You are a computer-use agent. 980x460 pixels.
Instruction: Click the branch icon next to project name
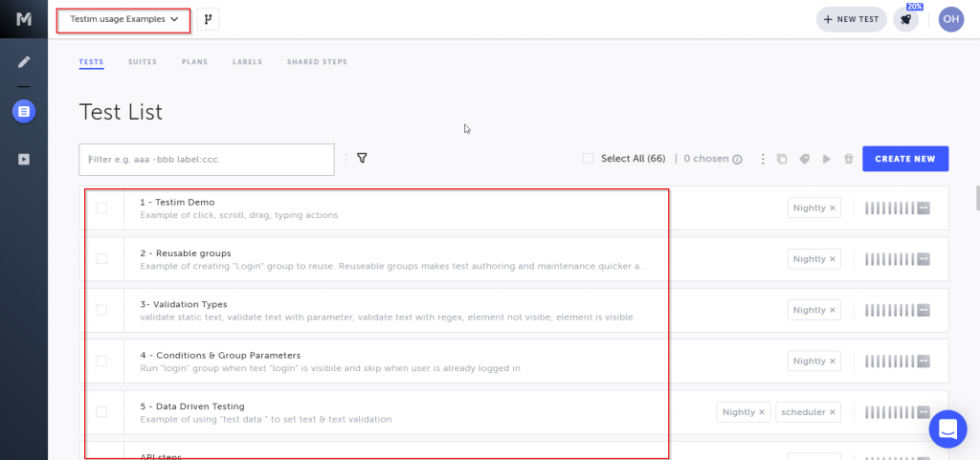(208, 19)
